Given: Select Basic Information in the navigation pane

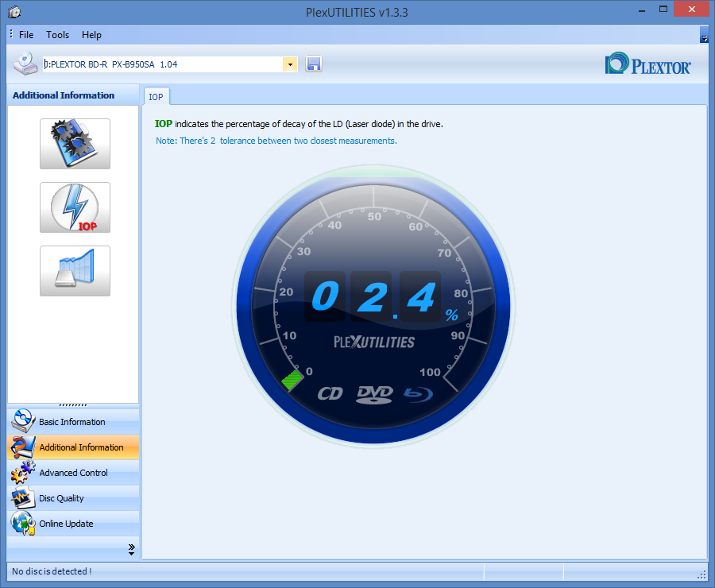Looking at the screenshot, I should click(x=73, y=421).
